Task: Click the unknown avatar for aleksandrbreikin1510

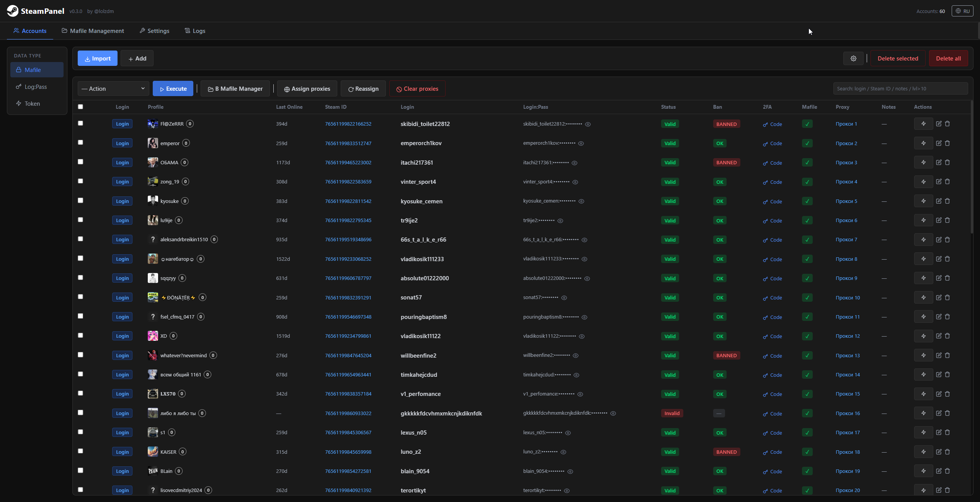Action: coord(153,239)
